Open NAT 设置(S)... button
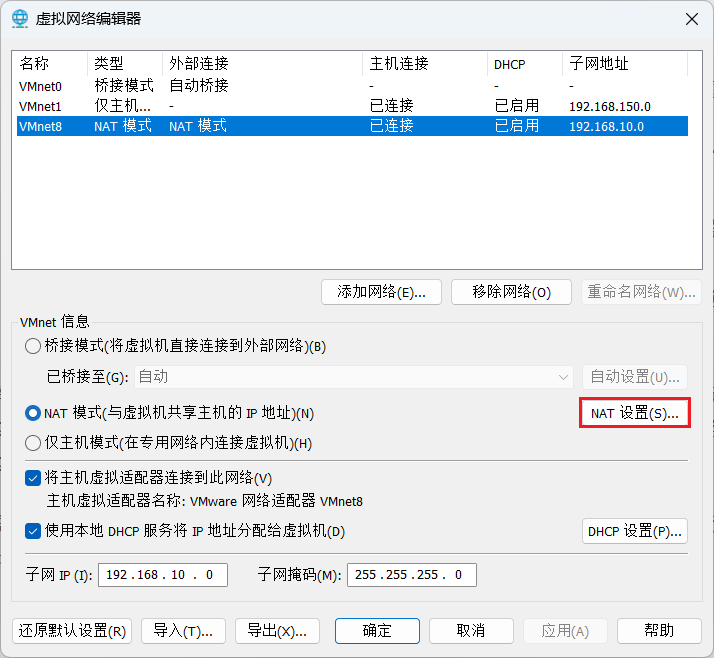Viewport: 714px width, 658px height. [x=635, y=413]
